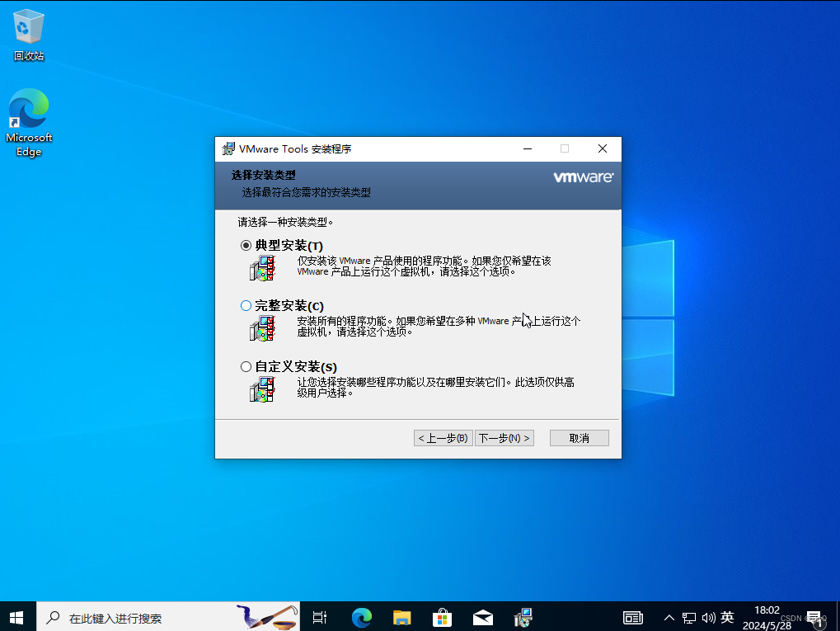Click the description starting 安装所有的程序功能
The height and width of the screenshot is (631, 840).
pos(439,326)
